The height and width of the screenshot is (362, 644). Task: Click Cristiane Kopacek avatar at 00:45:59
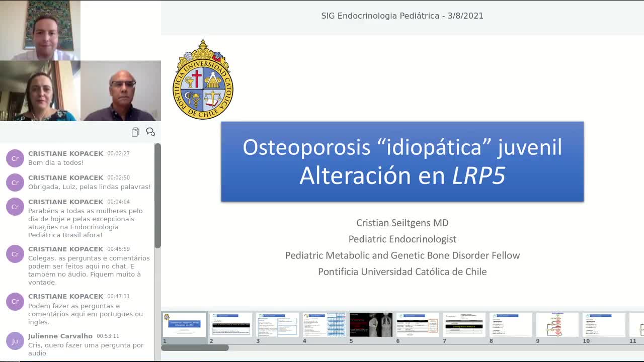(x=15, y=254)
